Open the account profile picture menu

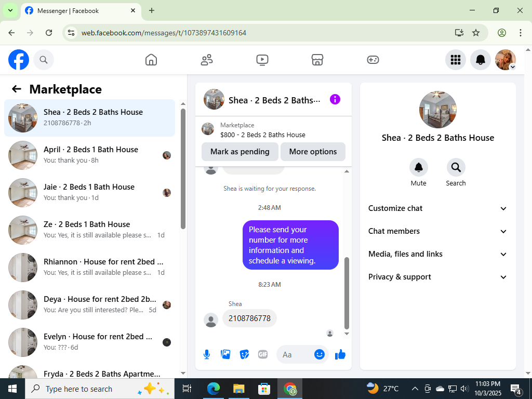[506, 60]
